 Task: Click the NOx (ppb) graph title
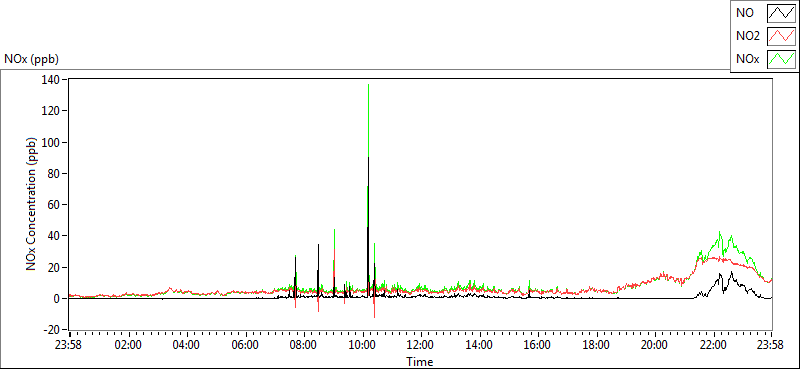(x=31, y=59)
